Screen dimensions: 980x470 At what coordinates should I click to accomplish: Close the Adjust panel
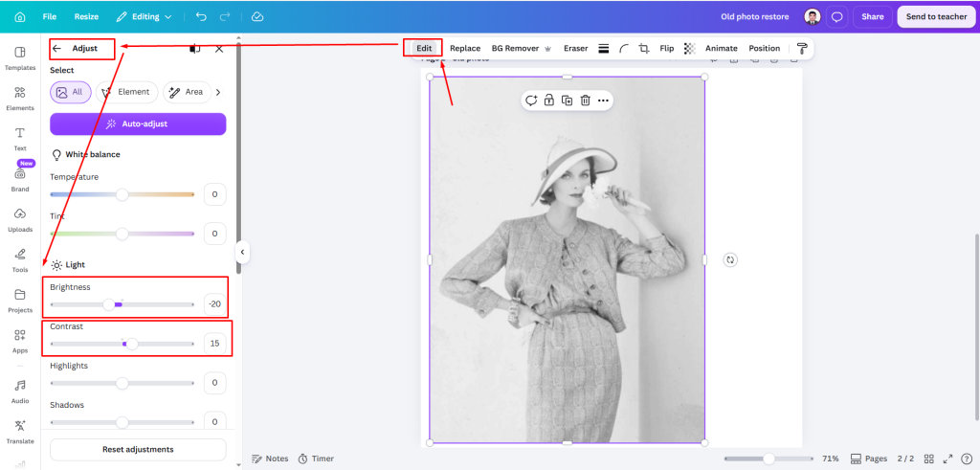219,49
